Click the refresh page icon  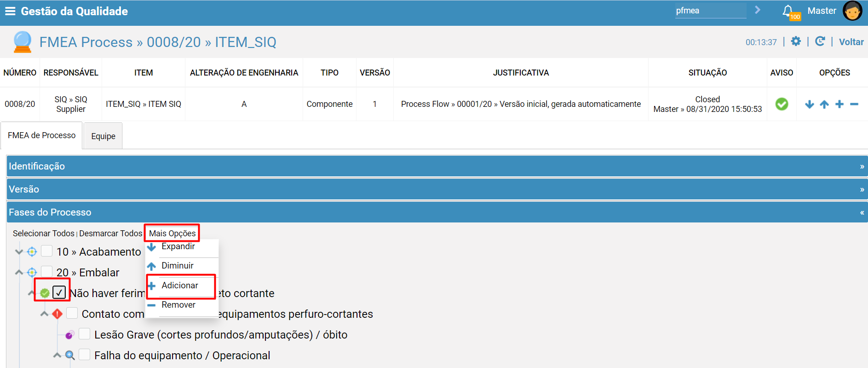tap(820, 41)
